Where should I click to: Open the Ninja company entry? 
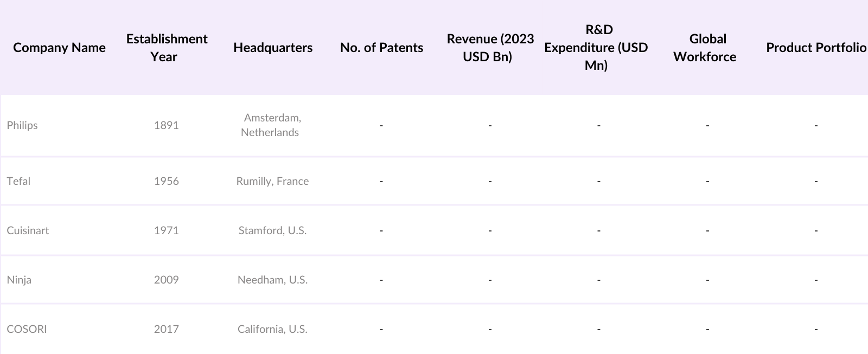coord(19,280)
